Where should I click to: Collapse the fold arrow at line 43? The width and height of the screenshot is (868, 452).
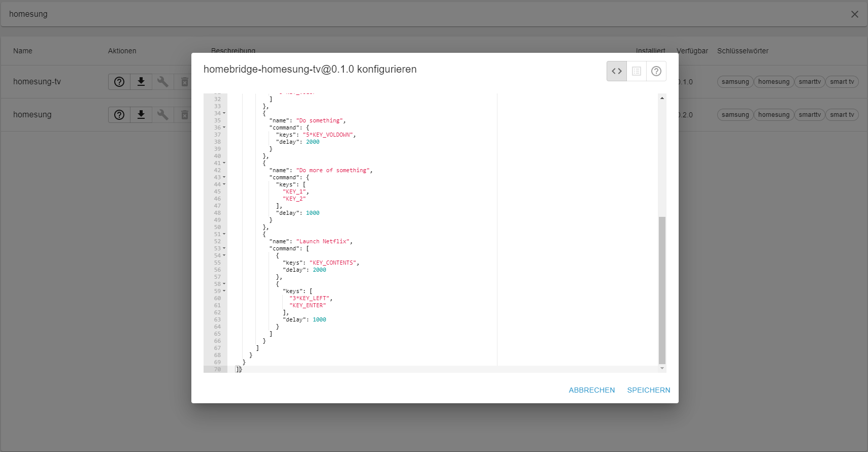224,177
